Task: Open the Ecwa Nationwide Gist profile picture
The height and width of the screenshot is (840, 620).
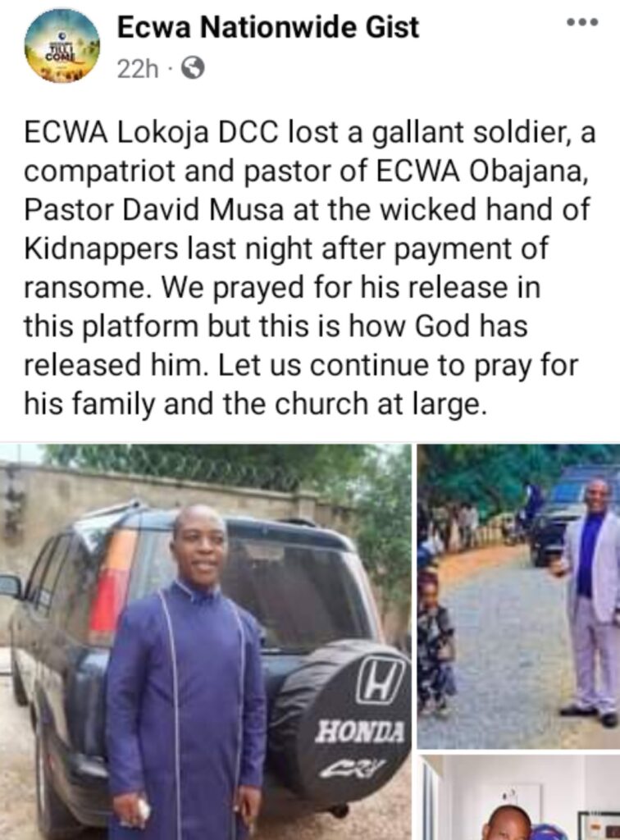Action: pyautogui.click(x=62, y=47)
